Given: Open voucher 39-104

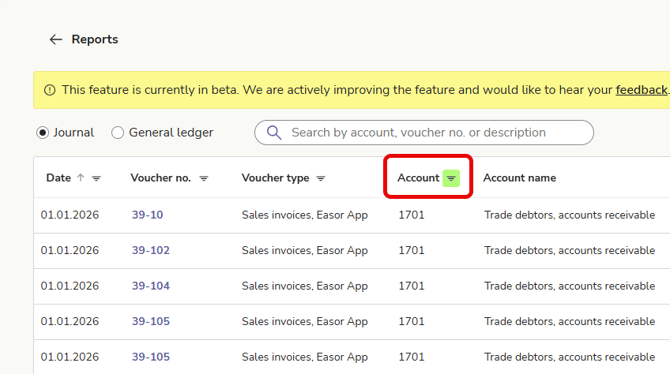Looking at the screenshot, I should 150,286.
